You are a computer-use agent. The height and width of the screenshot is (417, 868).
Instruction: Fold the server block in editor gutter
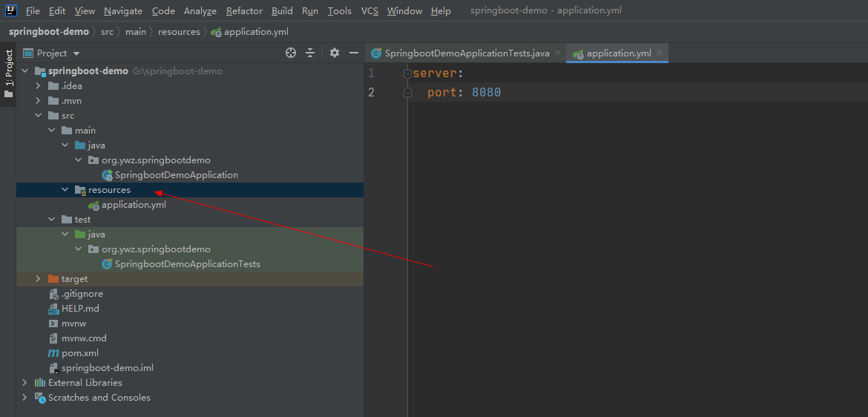click(x=407, y=73)
